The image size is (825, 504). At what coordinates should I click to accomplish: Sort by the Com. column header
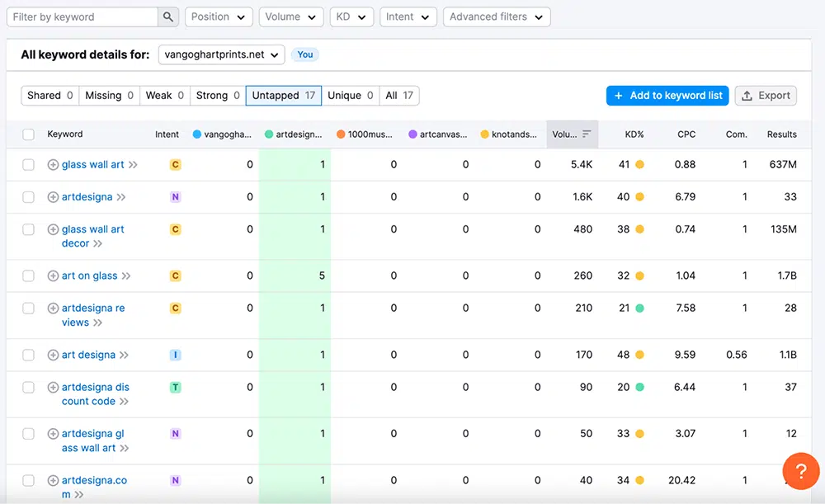pos(736,134)
